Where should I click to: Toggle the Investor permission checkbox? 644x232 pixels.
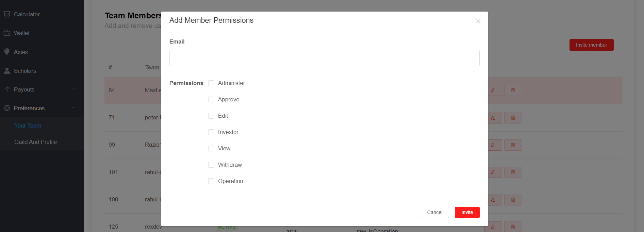tap(211, 132)
